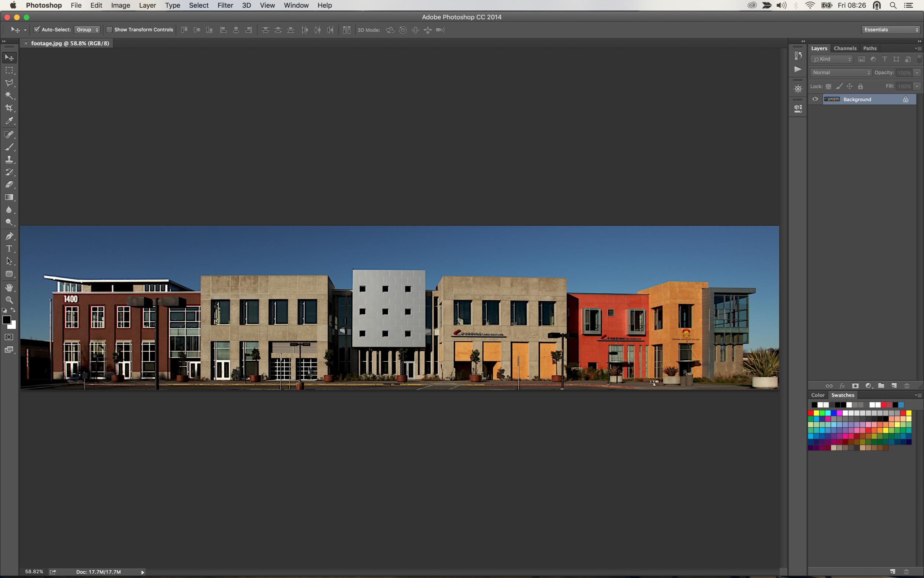This screenshot has height=578, width=924.
Task: Switch to the Channels tab
Action: coord(845,48)
